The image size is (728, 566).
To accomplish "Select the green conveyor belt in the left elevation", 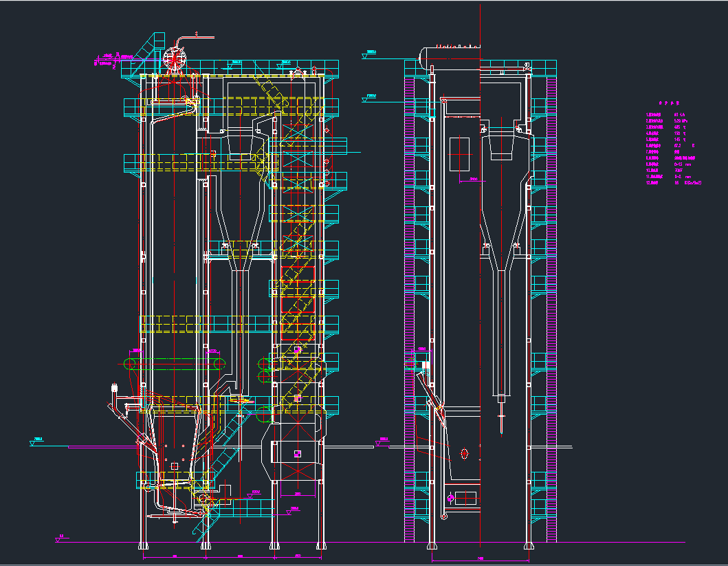I will point(175,364).
